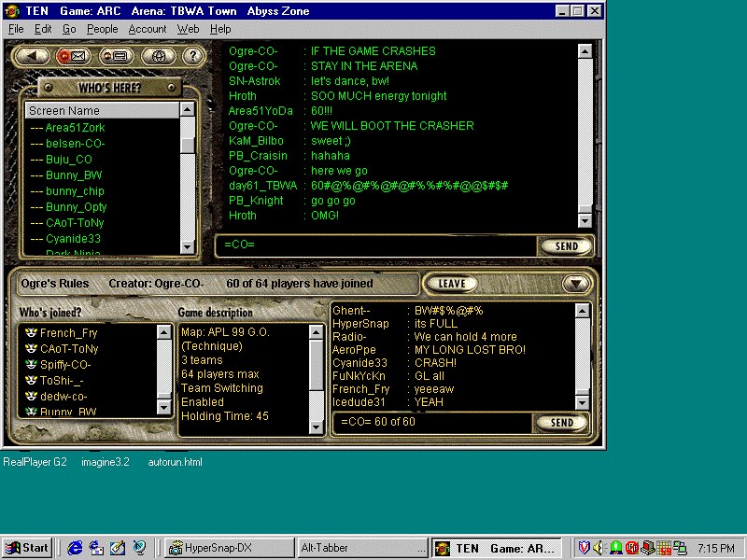Expand game panel with round arrow button

[573, 284]
